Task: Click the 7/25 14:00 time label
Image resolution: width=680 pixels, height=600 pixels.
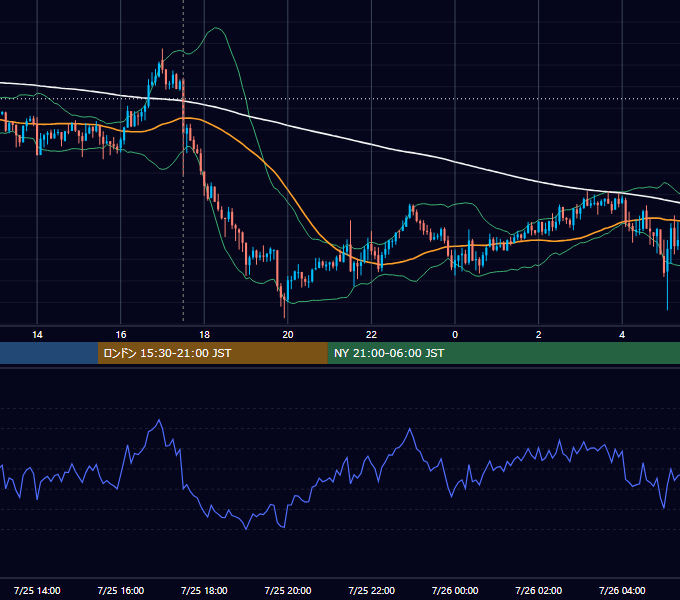Action: pos(37,590)
